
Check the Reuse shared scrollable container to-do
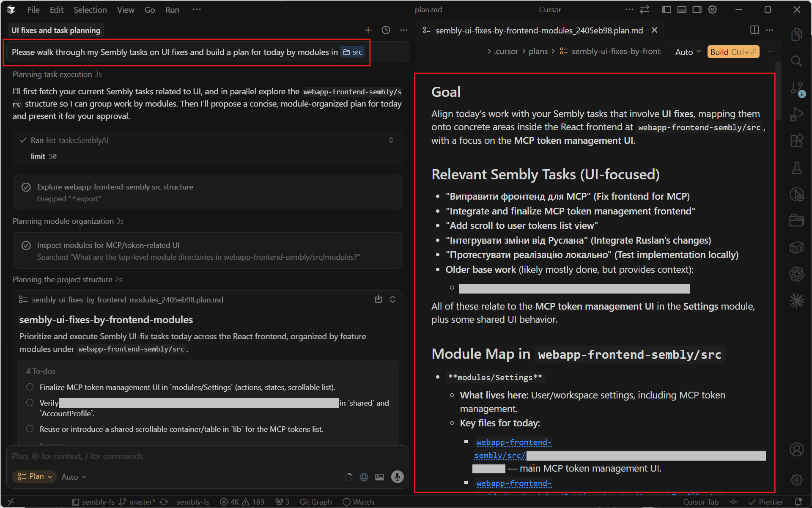point(30,429)
